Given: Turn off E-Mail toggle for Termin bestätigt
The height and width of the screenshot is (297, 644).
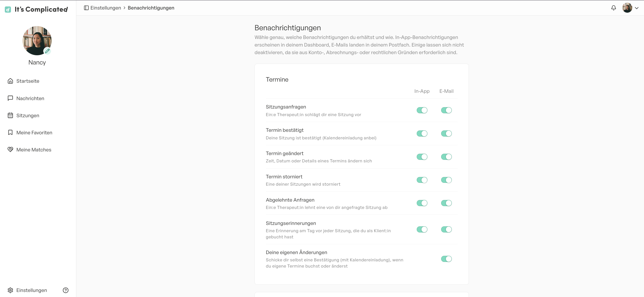Looking at the screenshot, I should (446, 133).
